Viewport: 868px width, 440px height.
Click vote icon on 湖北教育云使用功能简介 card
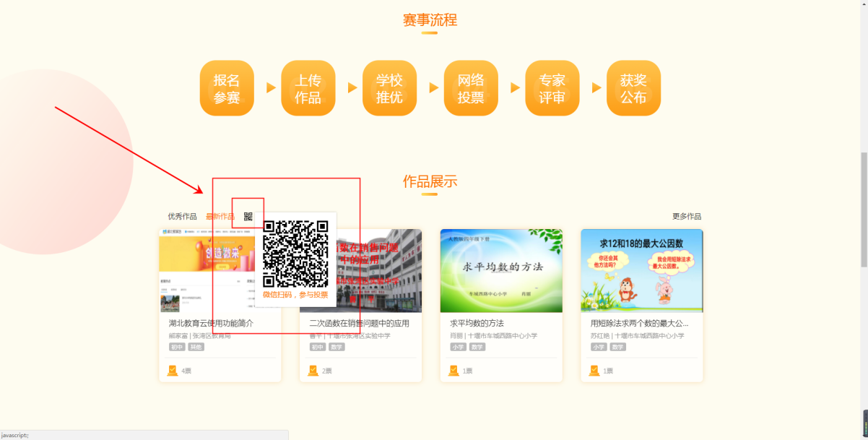pyautogui.click(x=173, y=371)
